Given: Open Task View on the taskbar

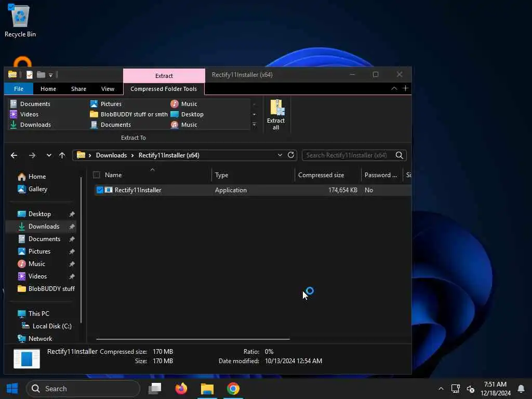Looking at the screenshot, I should (x=155, y=389).
